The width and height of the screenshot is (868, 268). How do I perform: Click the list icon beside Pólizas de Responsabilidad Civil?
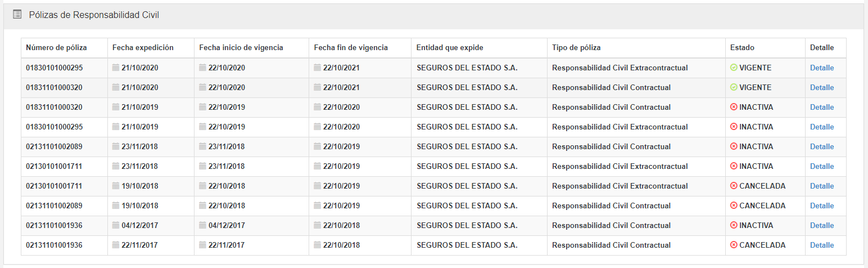(x=17, y=15)
